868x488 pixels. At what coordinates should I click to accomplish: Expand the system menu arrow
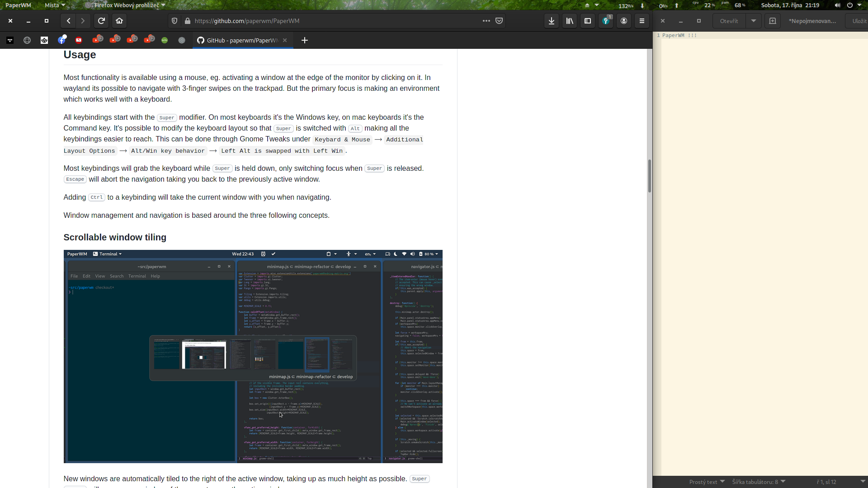[859, 5]
